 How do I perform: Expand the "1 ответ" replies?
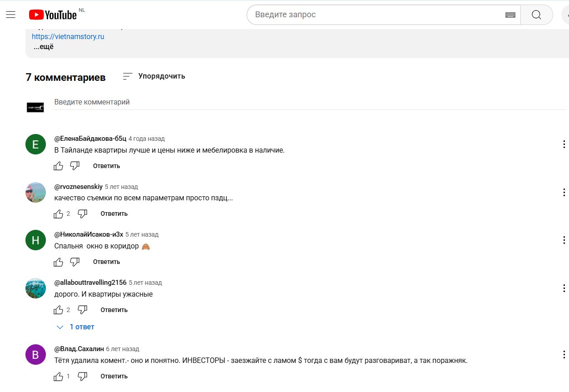[75, 327]
